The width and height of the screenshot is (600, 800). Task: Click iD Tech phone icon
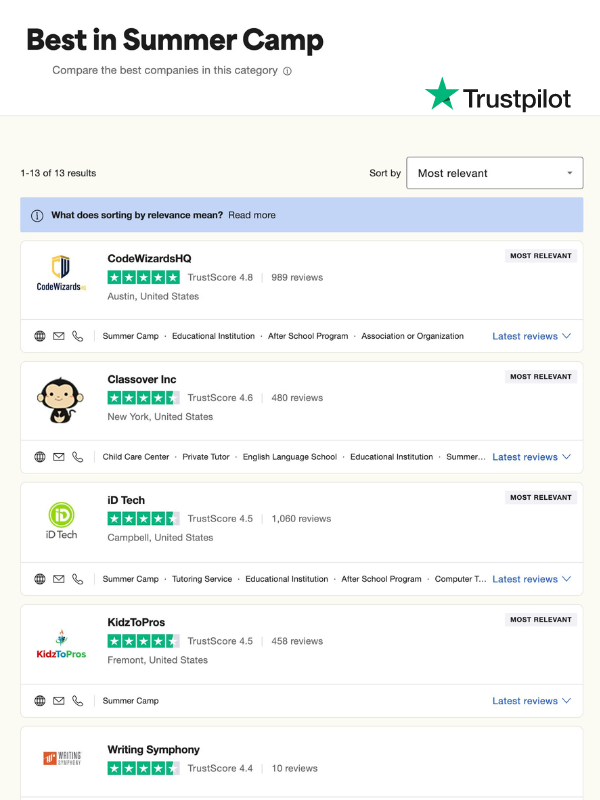78,579
